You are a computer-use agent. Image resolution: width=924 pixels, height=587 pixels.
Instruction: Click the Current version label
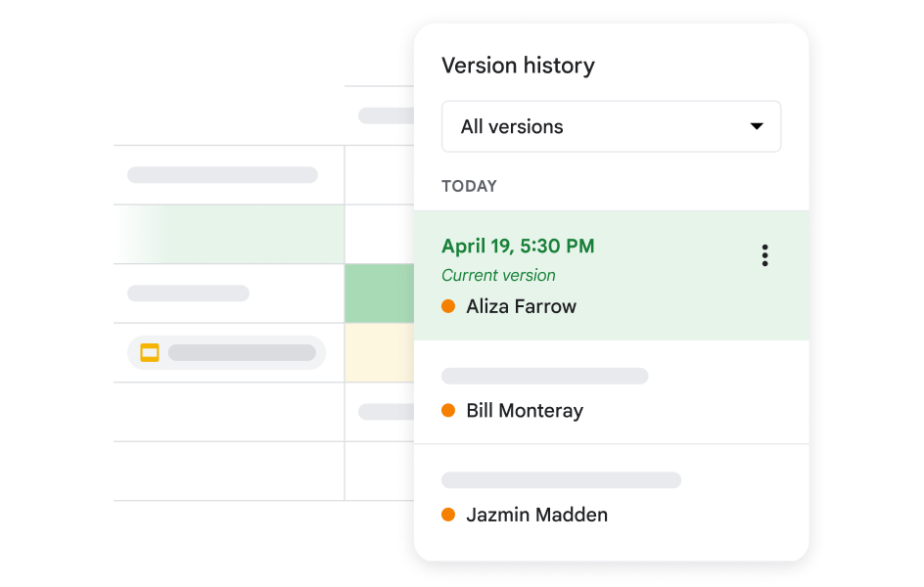498,276
